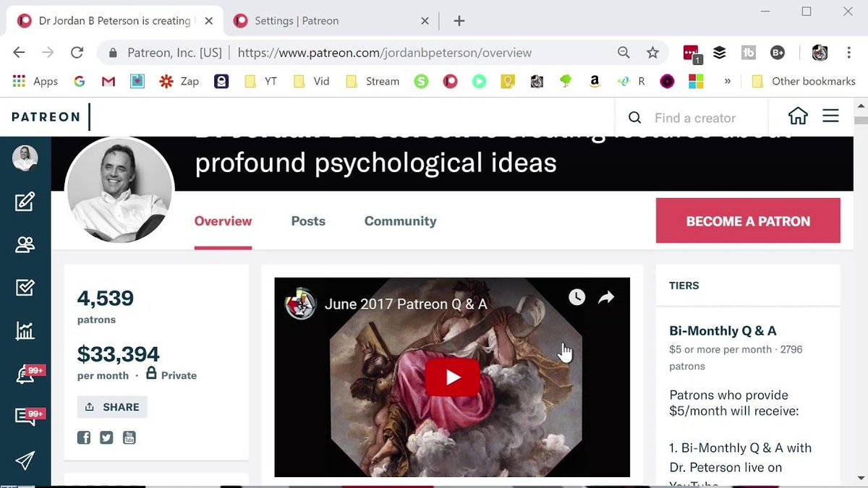Screen dimensions: 868x488
Task: Open the Twitter icon under Share
Action: coord(106,437)
